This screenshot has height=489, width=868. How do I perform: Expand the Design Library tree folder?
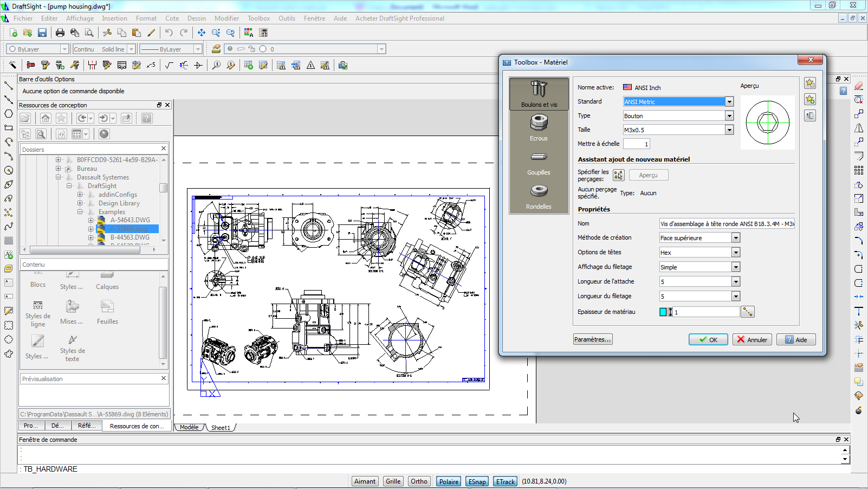pyautogui.click(x=80, y=203)
